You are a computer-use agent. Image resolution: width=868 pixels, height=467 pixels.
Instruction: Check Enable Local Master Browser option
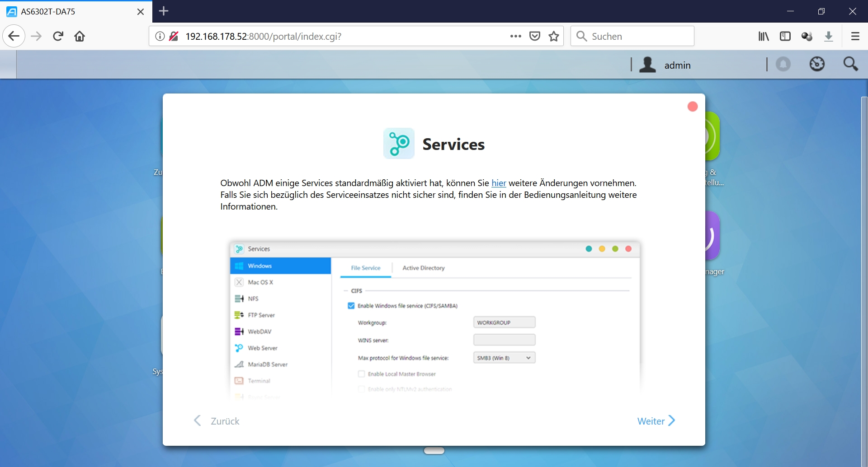click(362, 374)
